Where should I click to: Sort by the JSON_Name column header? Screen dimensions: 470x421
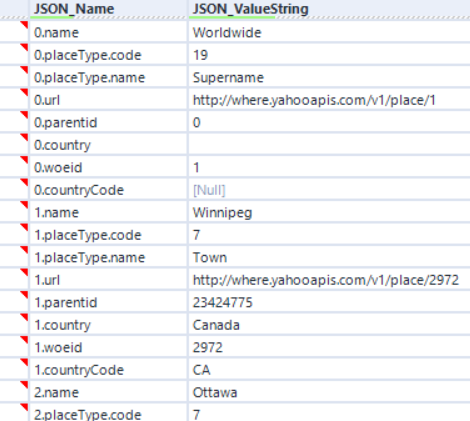pyautogui.click(x=108, y=9)
